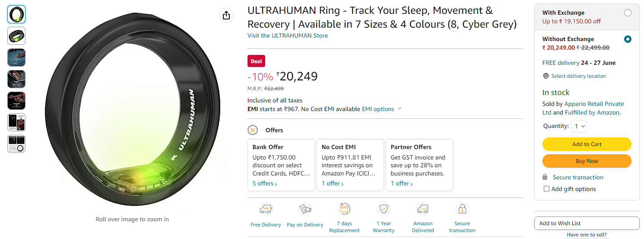
Task: Click the share icon above product image
Action: 226,16
